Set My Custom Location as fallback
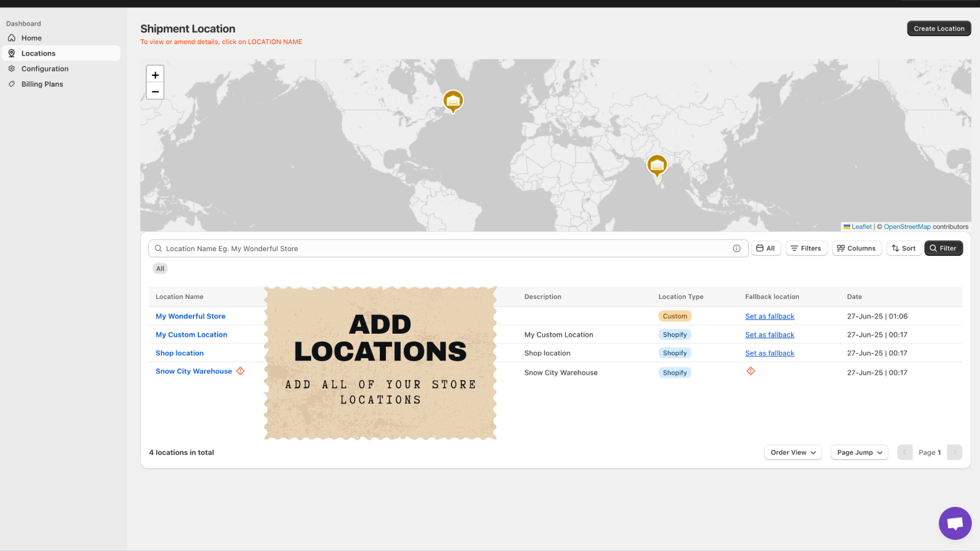Image resolution: width=980 pixels, height=551 pixels. (770, 335)
